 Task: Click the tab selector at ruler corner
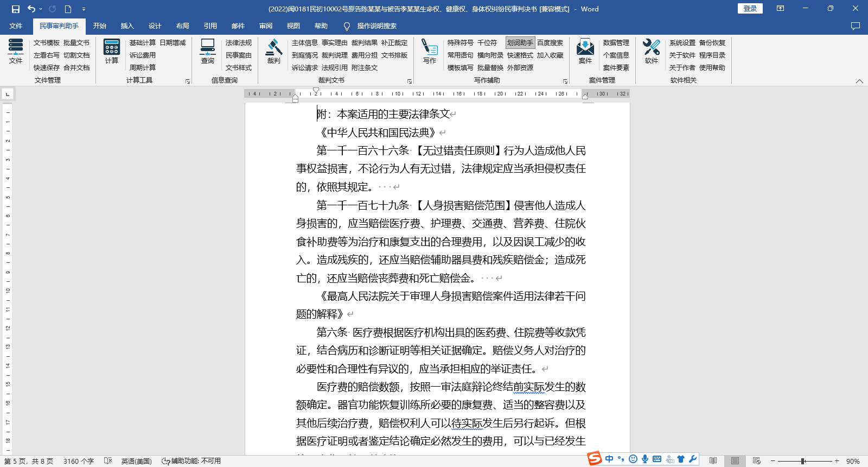[x=8, y=94]
